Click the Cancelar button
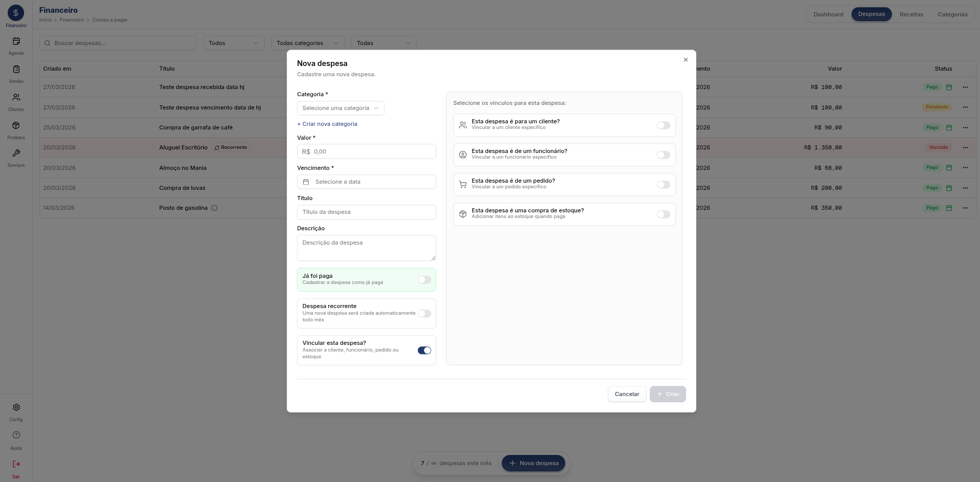The height and width of the screenshot is (482, 980). coord(627,394)
